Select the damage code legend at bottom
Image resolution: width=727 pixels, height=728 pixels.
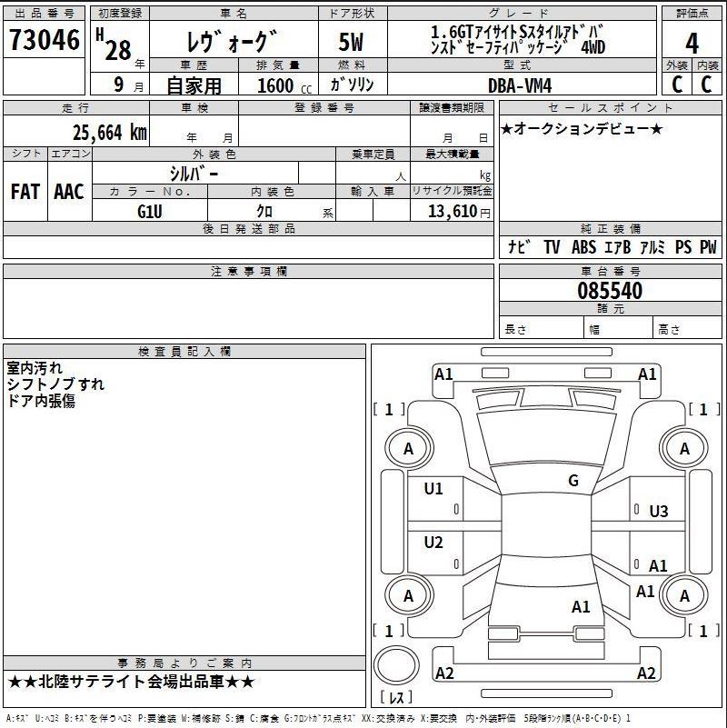[x=317, y=718]
